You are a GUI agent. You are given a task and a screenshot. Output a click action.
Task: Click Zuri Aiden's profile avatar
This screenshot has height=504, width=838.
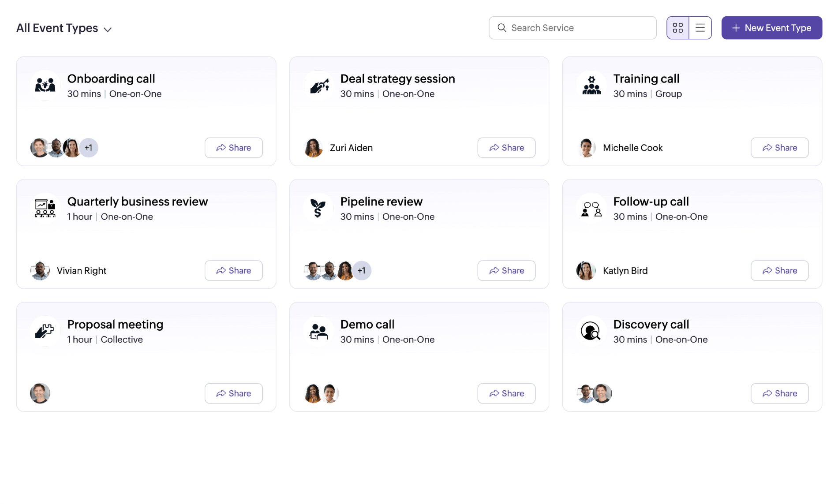point(313,148)
